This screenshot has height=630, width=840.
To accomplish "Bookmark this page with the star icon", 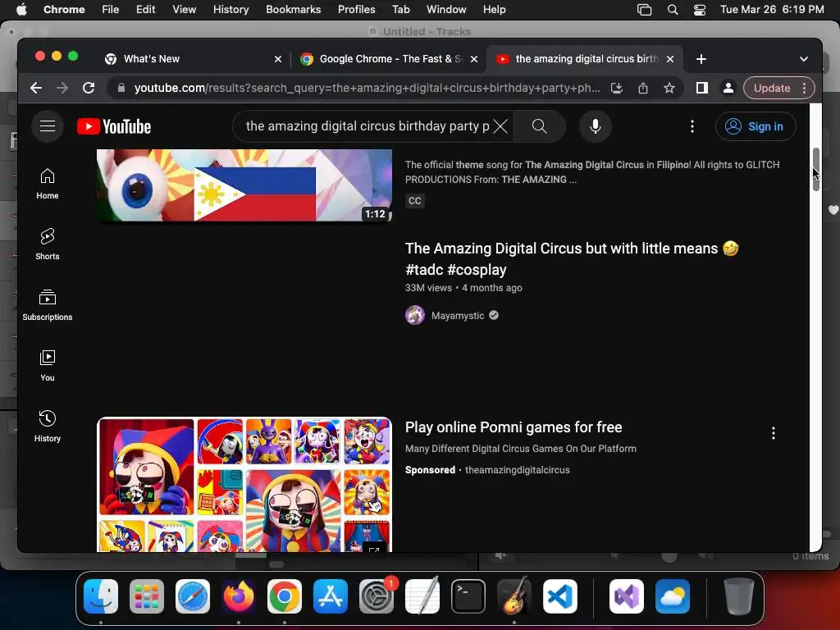I will point(669,88).
